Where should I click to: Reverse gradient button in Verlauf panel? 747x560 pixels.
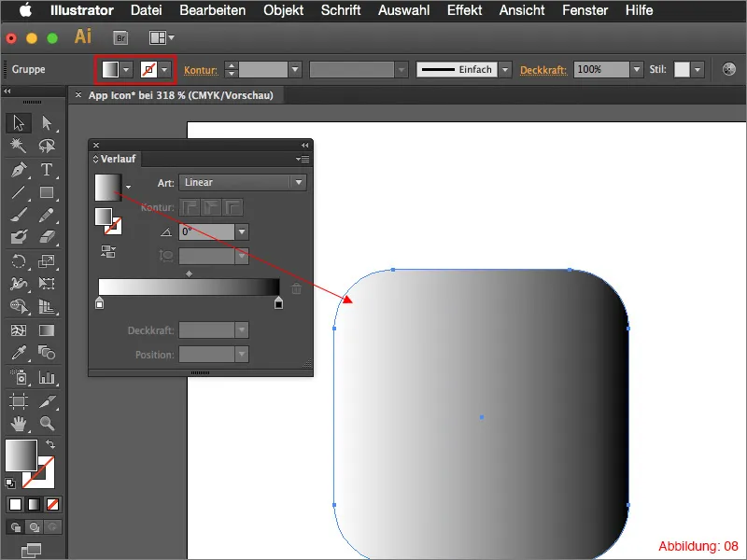[x=108, y=251]
